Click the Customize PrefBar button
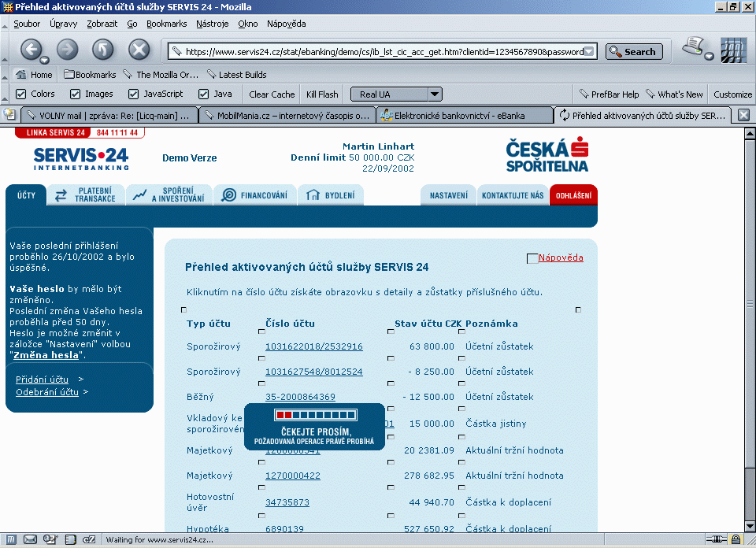The image size is (756, 548). pos(733,94)
